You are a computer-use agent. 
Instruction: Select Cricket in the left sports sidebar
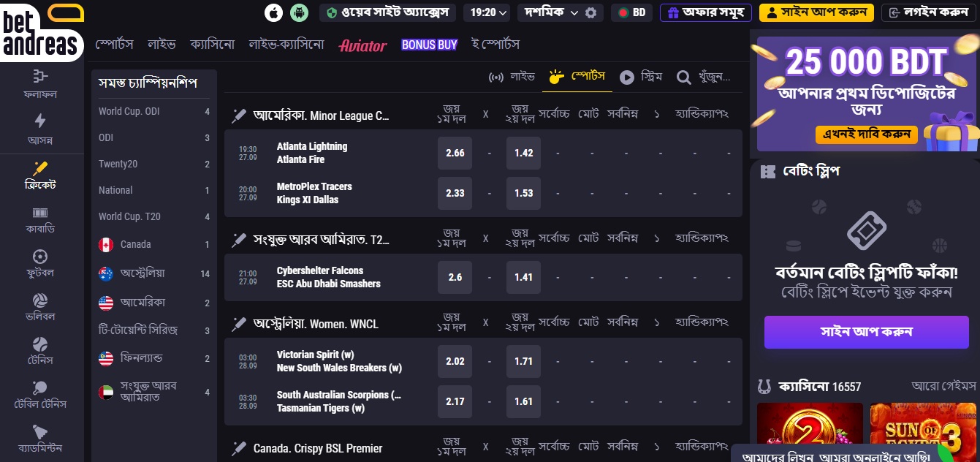tap(40, 175)
